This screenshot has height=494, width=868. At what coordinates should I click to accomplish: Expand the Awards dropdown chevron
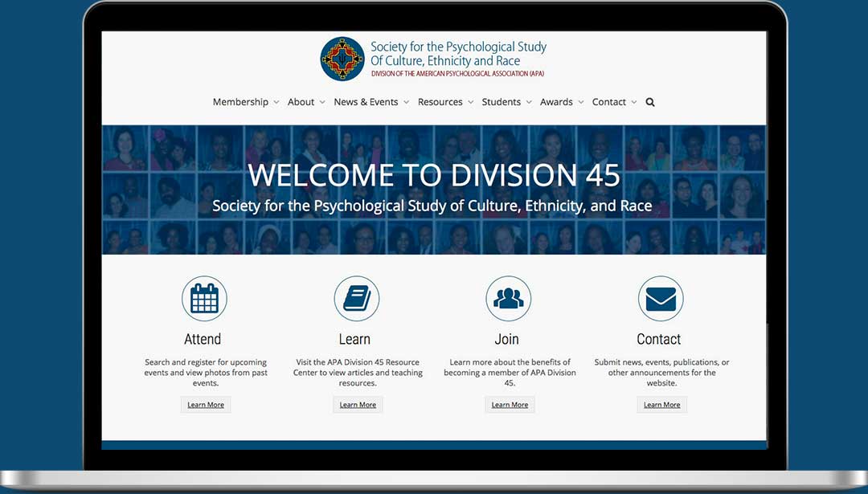point(581,102)
